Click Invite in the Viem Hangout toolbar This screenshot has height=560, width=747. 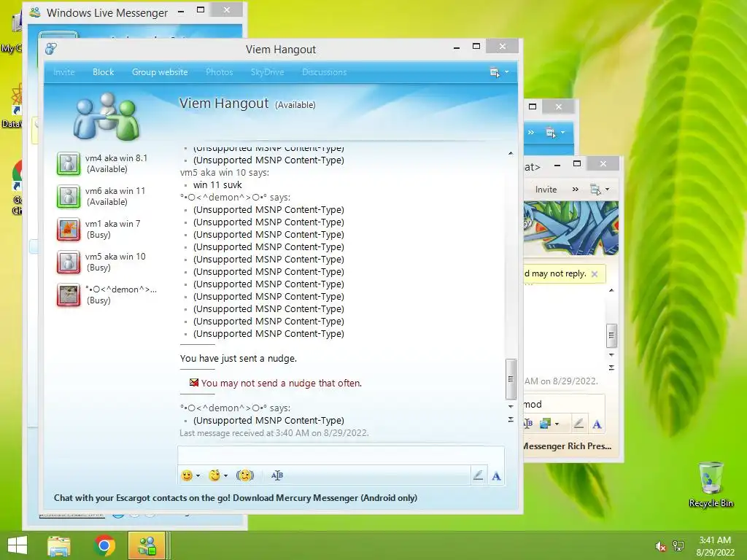pyautogui.click(x=64, y=72)
